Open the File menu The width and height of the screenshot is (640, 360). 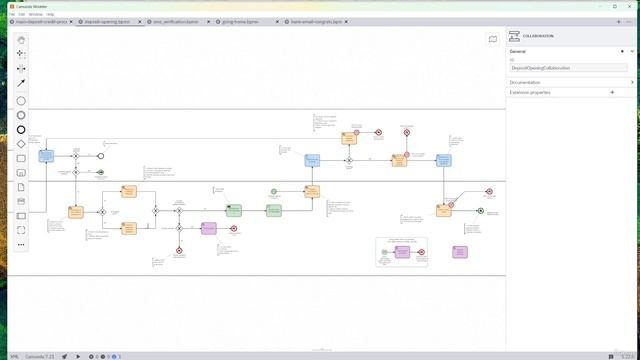[12, 14]
